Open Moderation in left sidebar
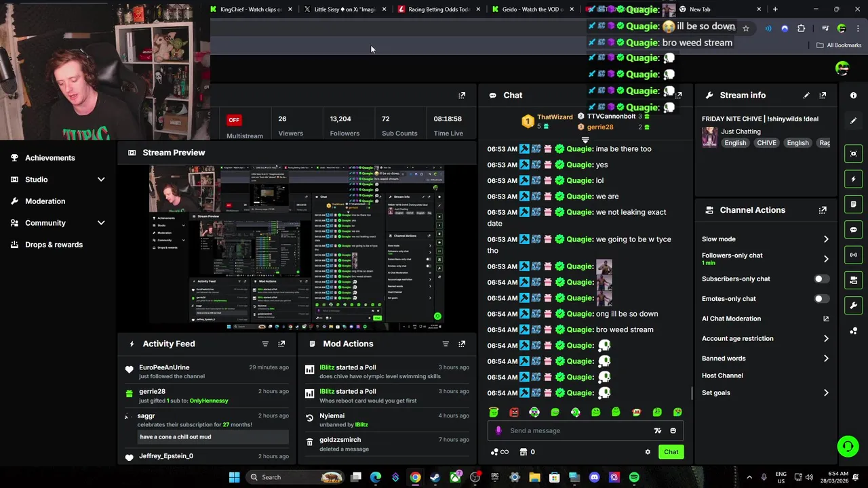868x488 pixels. click(x=45, y=201)
